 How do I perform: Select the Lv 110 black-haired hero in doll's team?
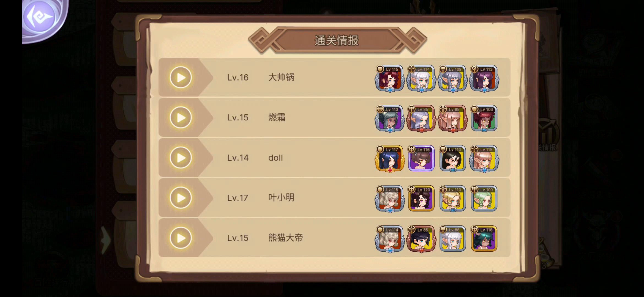[x=453, y=159]
